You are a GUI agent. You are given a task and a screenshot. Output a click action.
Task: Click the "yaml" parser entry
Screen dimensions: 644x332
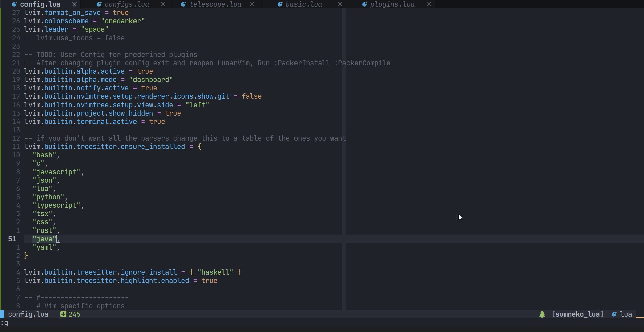click(x=44, y=247)
